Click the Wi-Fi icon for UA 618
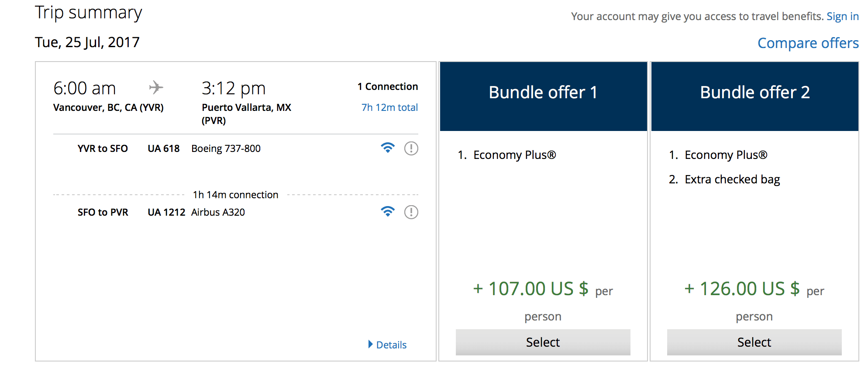The image size is (868, 365). pyautogui.click(x=387, y=148)
